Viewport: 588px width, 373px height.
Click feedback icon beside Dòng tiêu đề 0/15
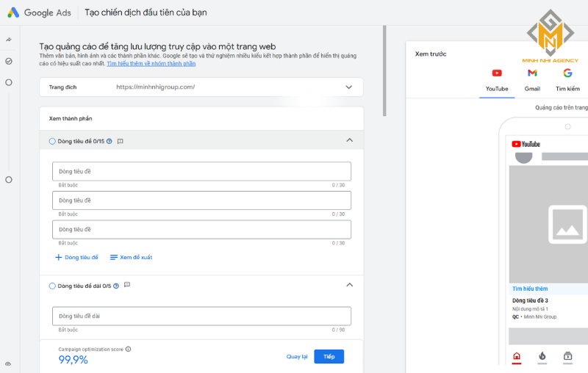(x=120, y=141)
